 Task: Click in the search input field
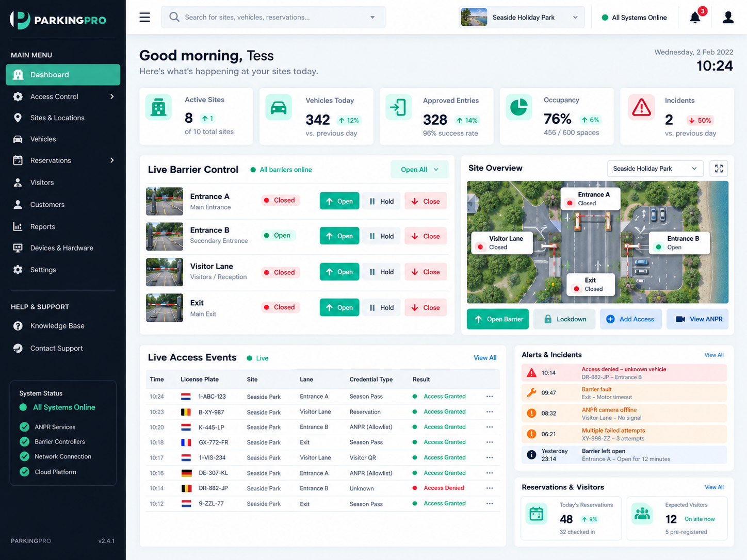(x=273, y=18)
